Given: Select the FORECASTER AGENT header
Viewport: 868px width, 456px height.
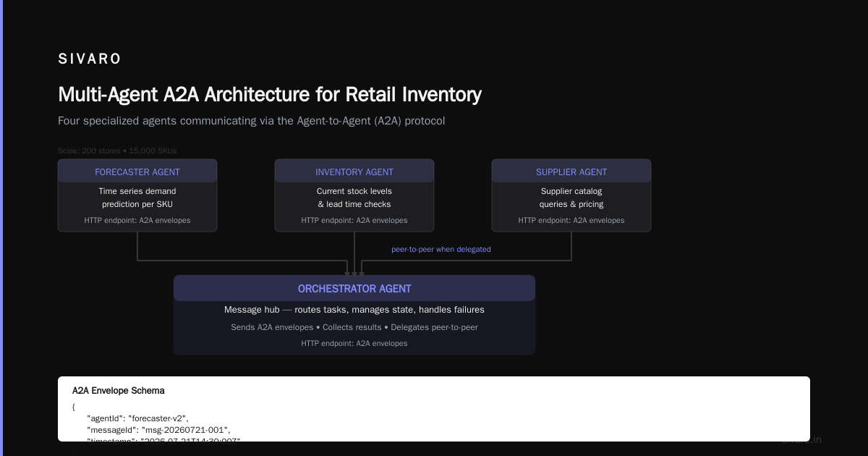Looking at the screenshot, I should point(137,172).
